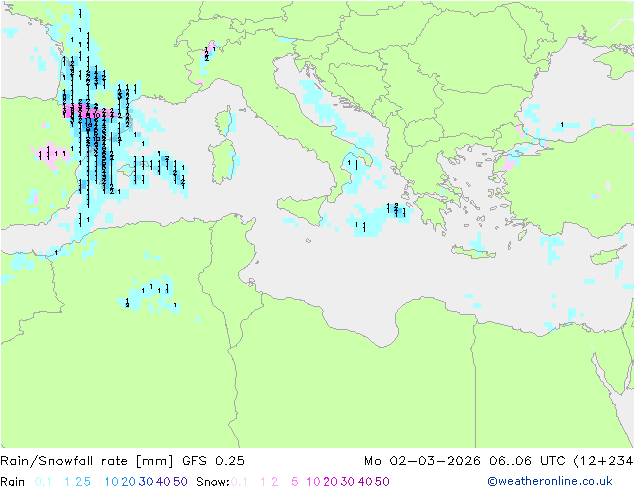Pick the snow legend 40 color value
This screenshot has width=634, height=490.
coord(365,482)
